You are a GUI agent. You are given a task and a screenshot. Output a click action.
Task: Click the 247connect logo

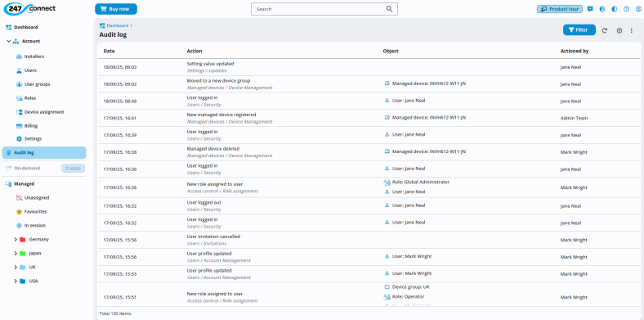point(29,9)
